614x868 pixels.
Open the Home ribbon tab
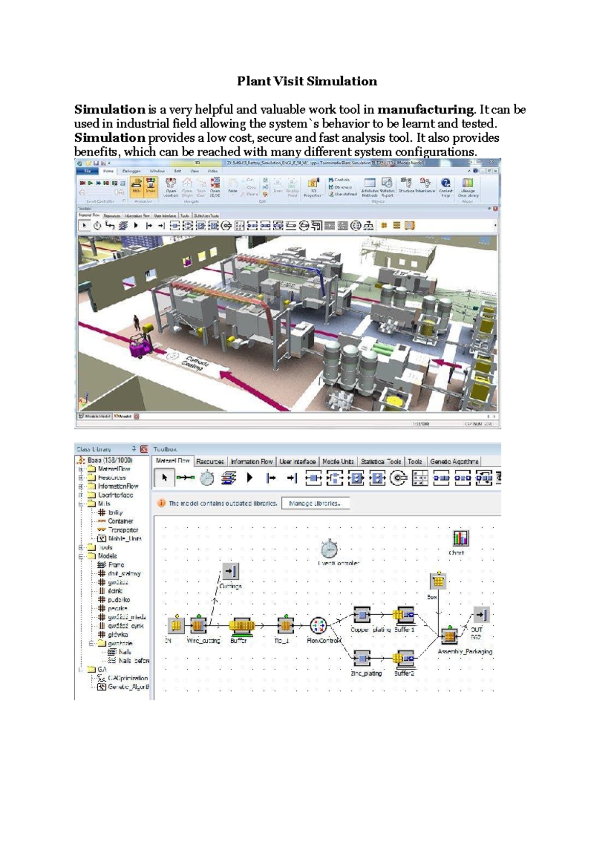pos(108,171)
